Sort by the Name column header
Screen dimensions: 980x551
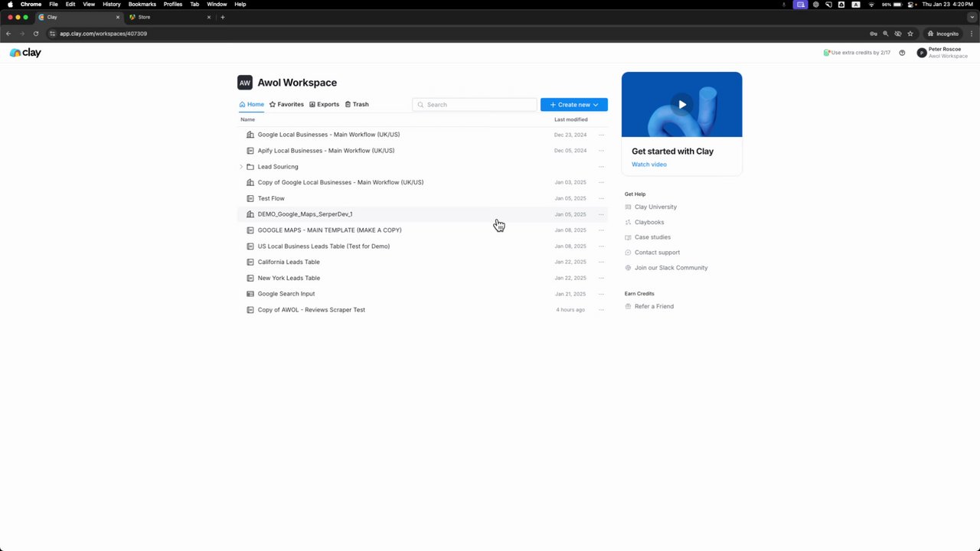(247, 119)
